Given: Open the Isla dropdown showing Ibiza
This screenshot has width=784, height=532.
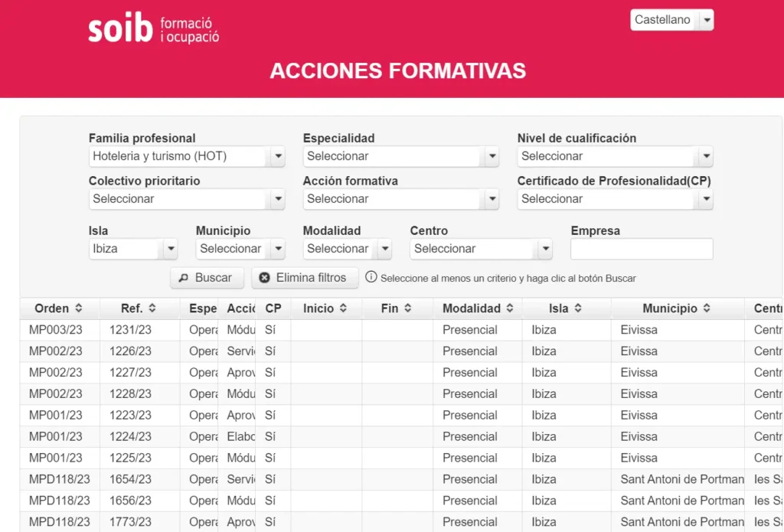Looking at the screenshot, I should coord(169,249).
